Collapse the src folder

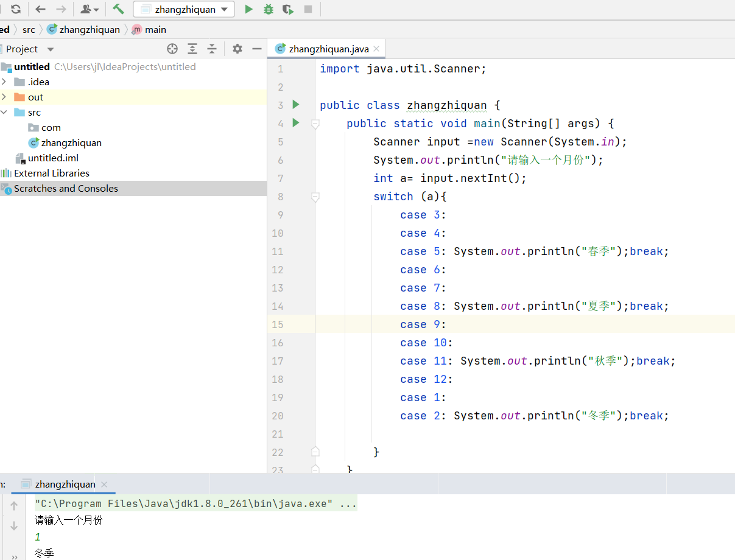pos(4,112)
